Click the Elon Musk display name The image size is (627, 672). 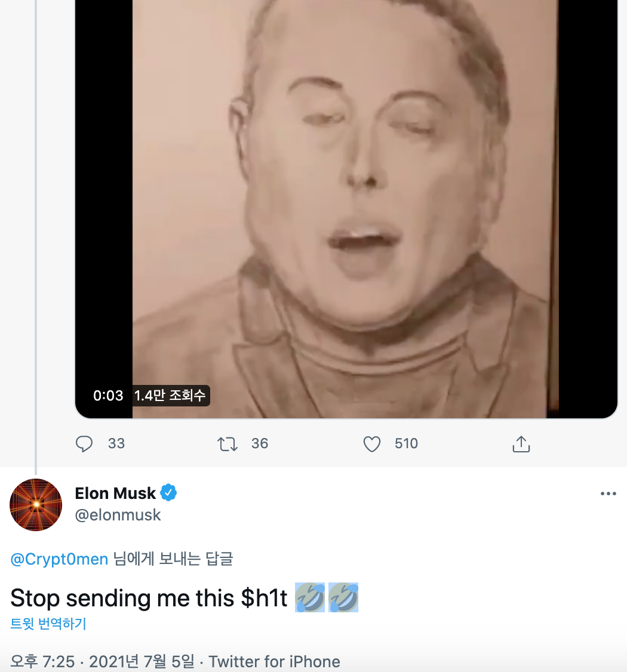(115, 494)
